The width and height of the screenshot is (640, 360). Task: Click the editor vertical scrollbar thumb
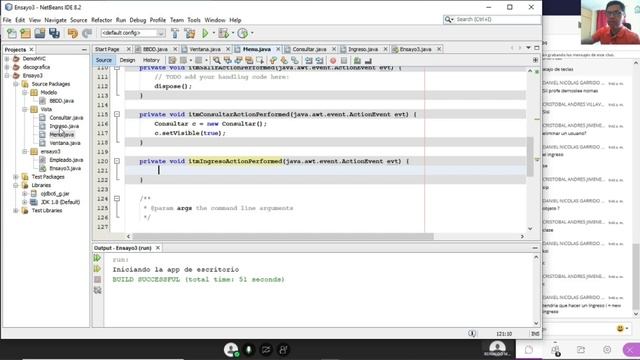[530, 157]
